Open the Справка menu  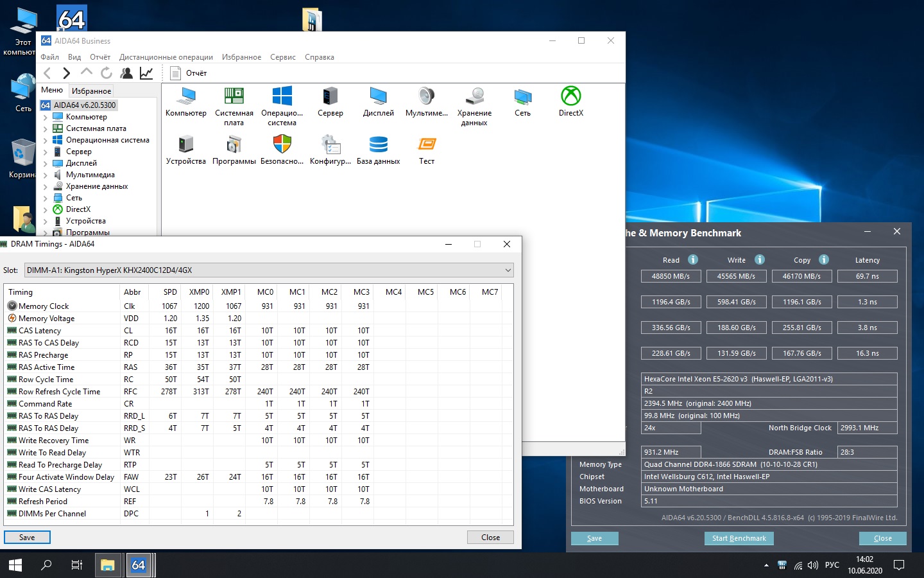320,57
